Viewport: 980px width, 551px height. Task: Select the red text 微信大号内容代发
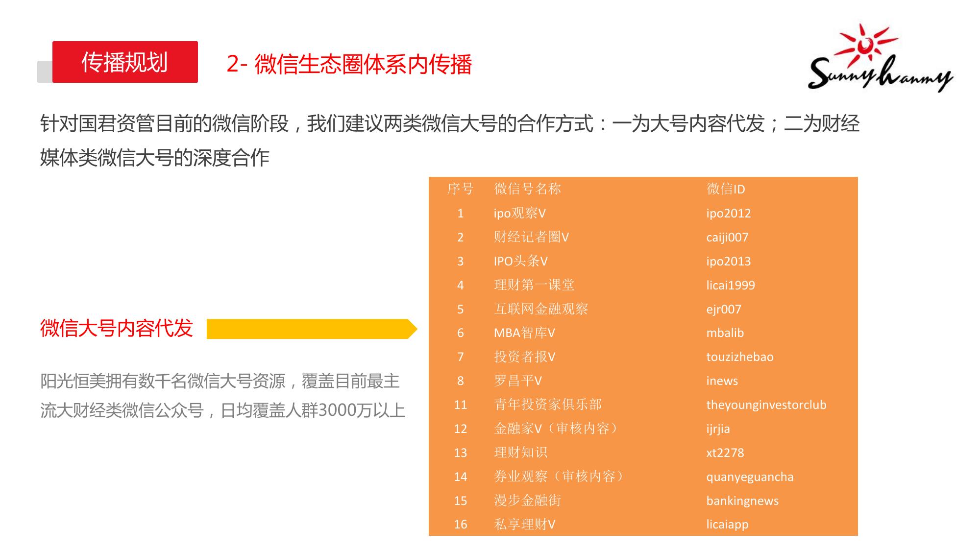(x=117, y=328)
